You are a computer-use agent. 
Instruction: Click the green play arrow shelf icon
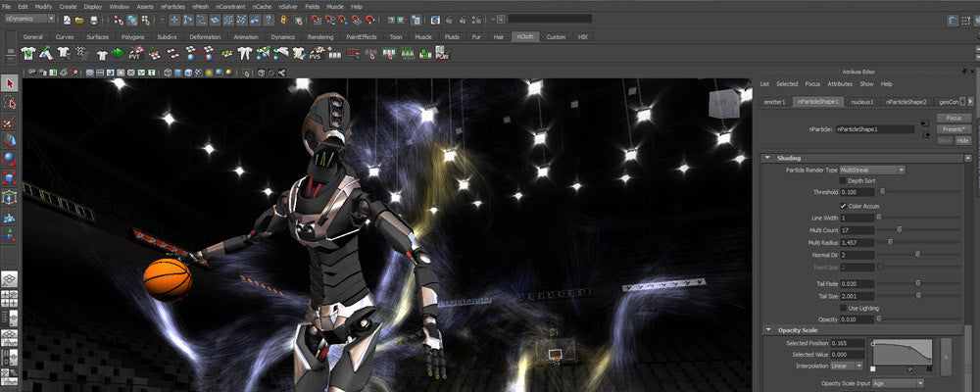point(118,54)
